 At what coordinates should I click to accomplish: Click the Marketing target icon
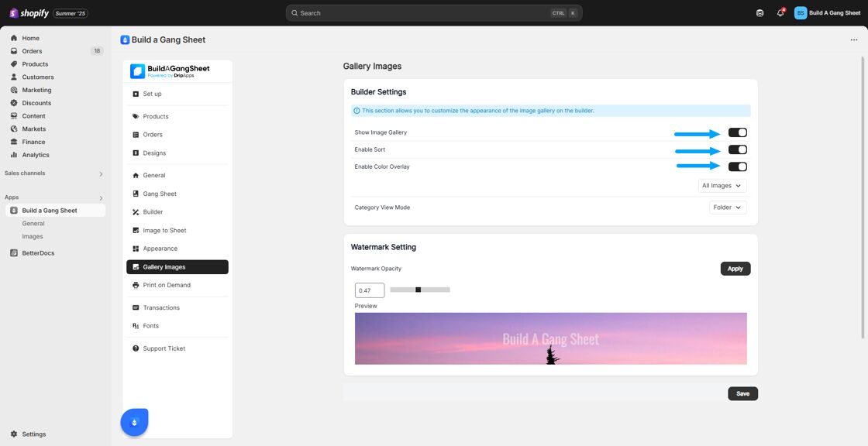tap(14, 90)
